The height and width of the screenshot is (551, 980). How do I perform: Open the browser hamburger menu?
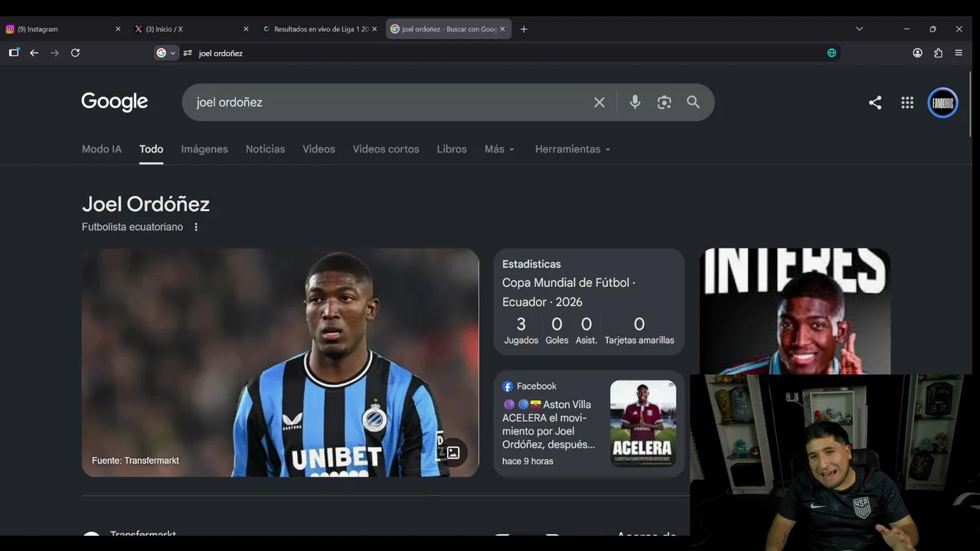[959, 53]
